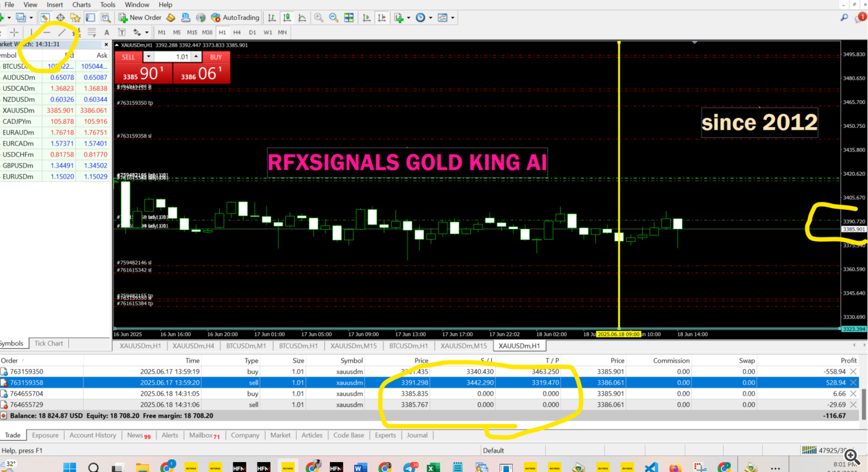Image resolution: width=868 pixels, height=472 pixels.
Task: Switch timeframe to M30
Action: [x=207, y=32]
